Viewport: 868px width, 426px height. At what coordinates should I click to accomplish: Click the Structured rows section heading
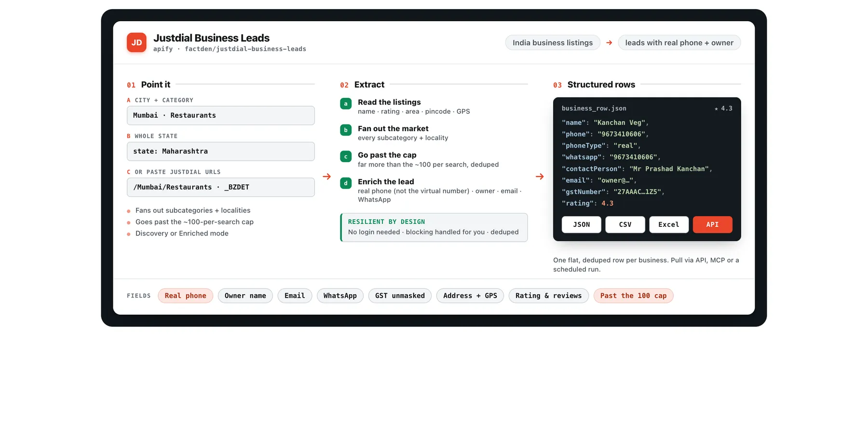coord(601,84)
